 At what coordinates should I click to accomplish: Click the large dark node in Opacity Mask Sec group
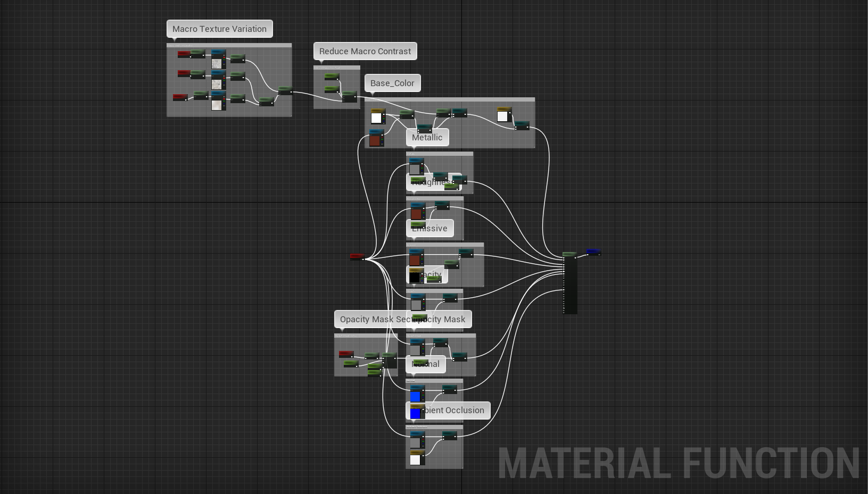(x=389, y=361)
